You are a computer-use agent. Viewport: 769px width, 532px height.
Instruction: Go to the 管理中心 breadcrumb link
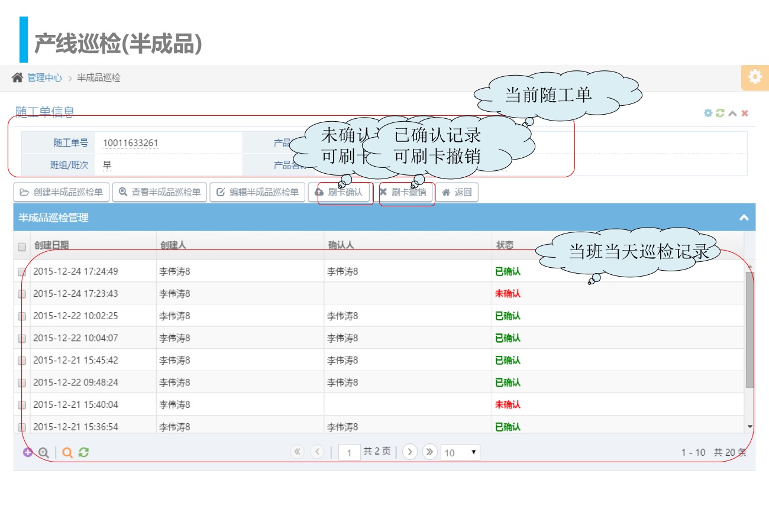(x=44, y=78)
